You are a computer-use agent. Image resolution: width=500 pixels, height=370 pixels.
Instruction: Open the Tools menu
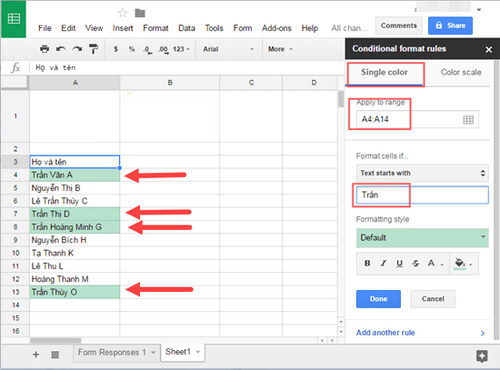(x=214, y=28)
